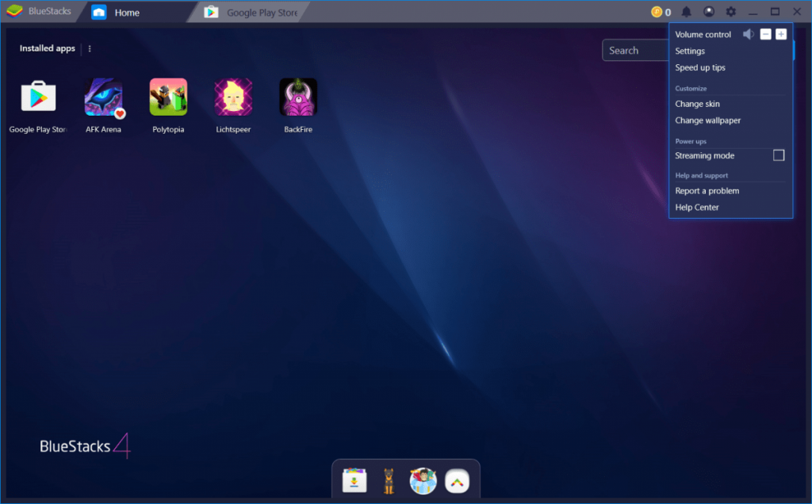Click the BackFire app label

coord(298,129)
